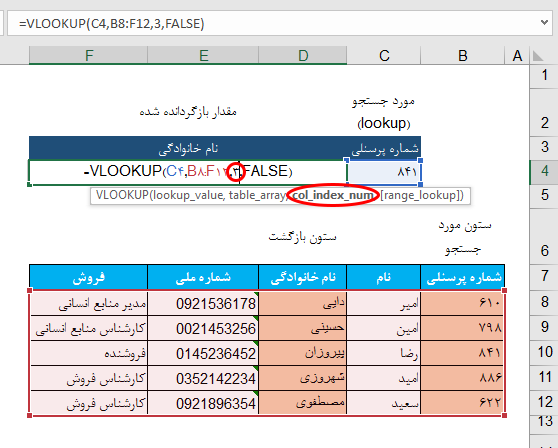Click national ID cell 0352142234

pos(203,378)
